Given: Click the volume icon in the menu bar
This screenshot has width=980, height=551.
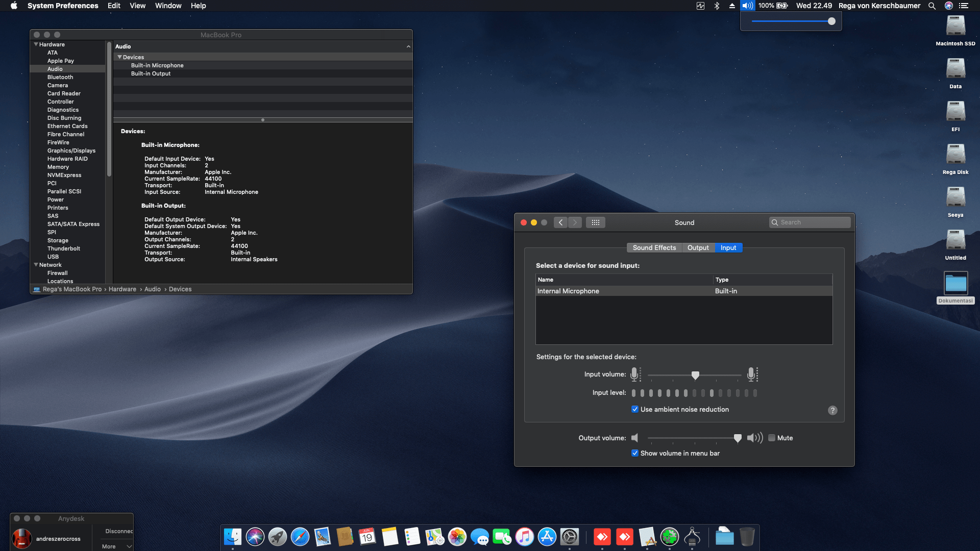Looking at the screenshot, I should (747, 6).
